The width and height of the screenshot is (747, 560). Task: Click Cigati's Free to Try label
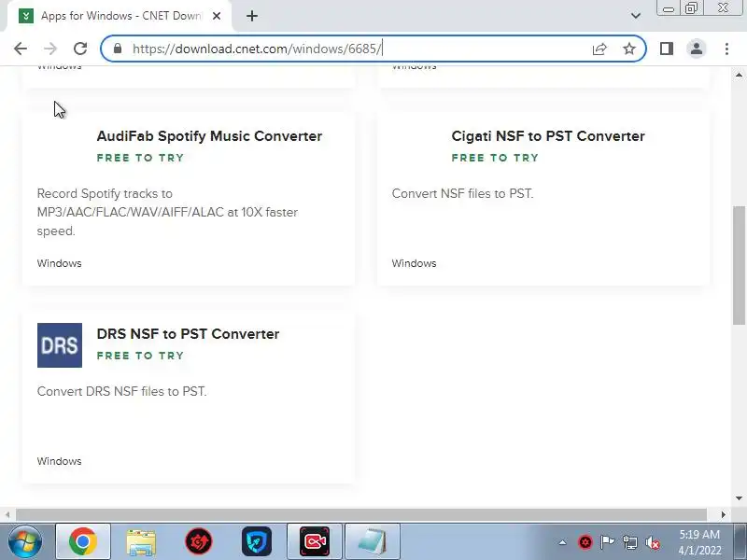[x=495, y=158]
